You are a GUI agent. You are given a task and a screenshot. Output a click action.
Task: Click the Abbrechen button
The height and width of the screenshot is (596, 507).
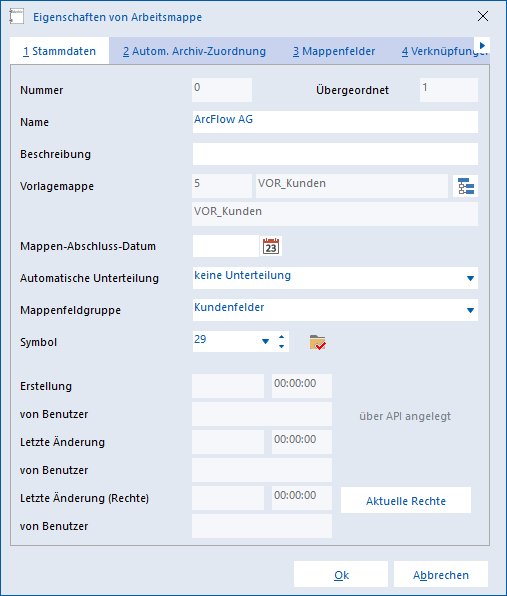[441, 575]
